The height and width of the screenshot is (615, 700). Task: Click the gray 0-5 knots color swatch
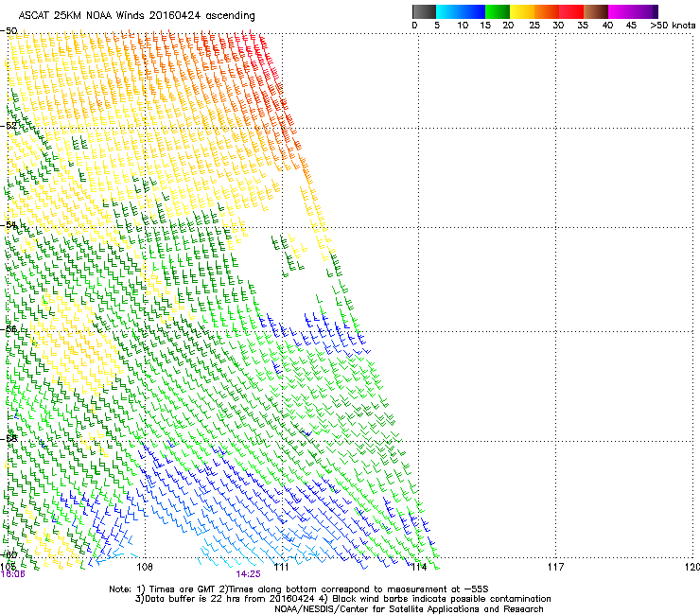tap(424, 11)
